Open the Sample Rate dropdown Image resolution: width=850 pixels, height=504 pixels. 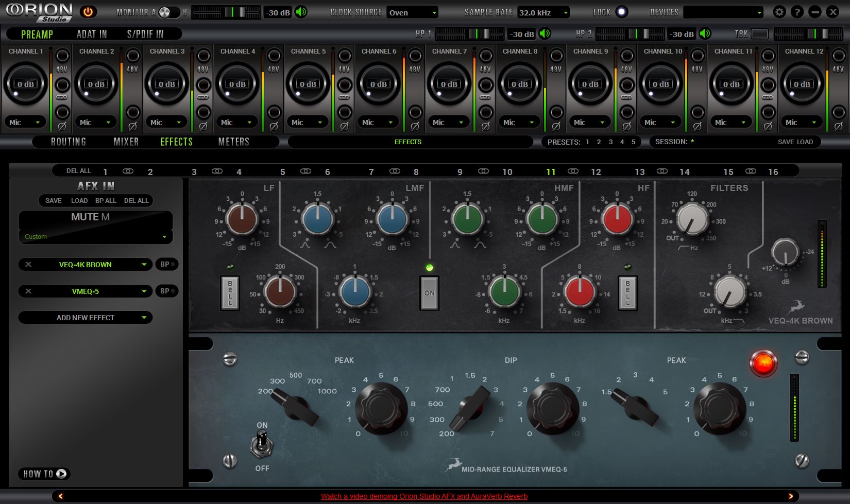[544, 12]
